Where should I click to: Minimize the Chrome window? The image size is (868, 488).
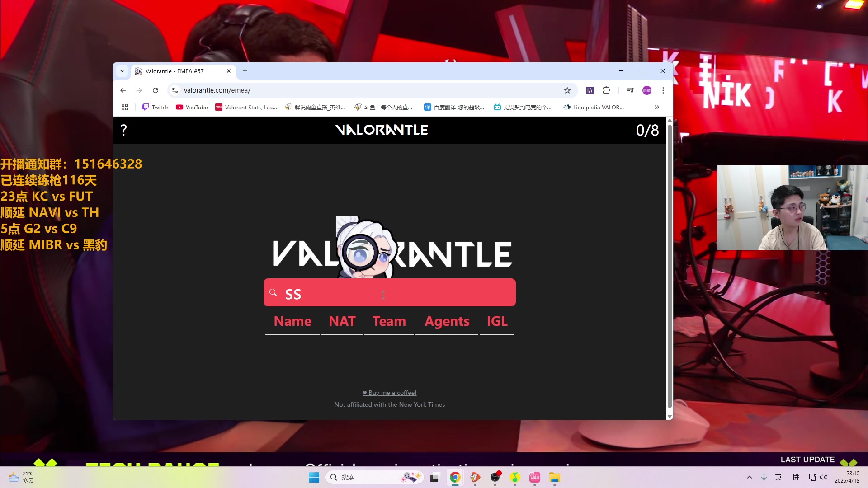coord(621,71)
